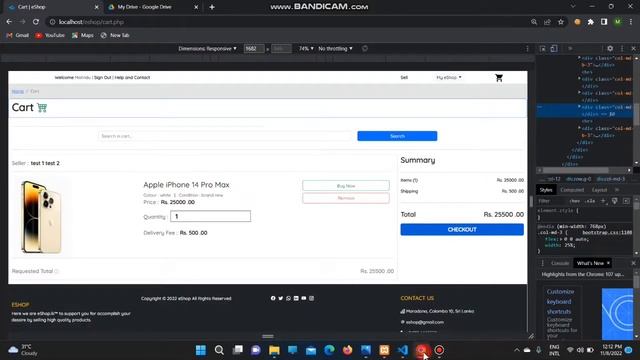Expand the first col-md div node in Elements
Viewport: 640px width, 360px height.
579,58
